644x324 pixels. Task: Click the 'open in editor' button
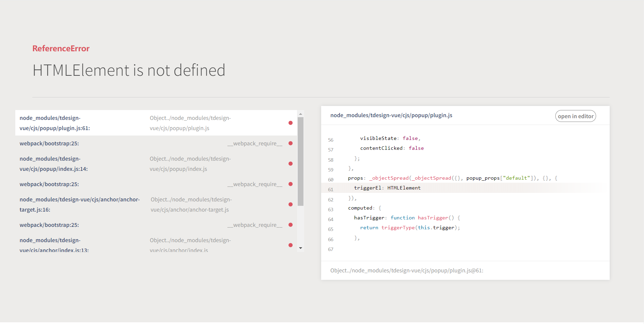click(575, 116)
